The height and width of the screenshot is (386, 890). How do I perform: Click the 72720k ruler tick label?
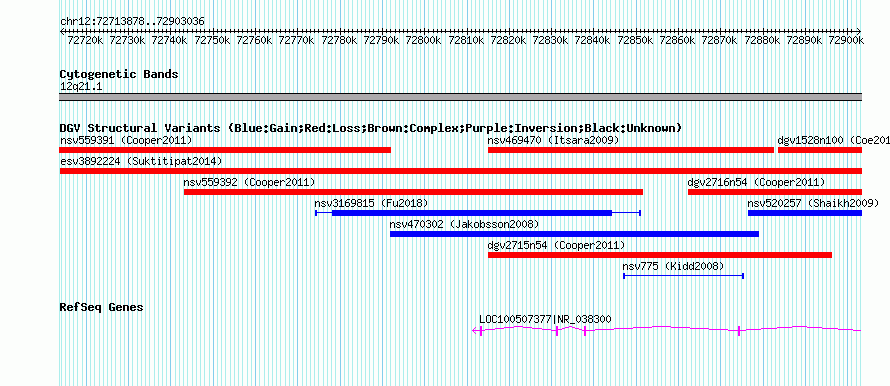[85, 40]
